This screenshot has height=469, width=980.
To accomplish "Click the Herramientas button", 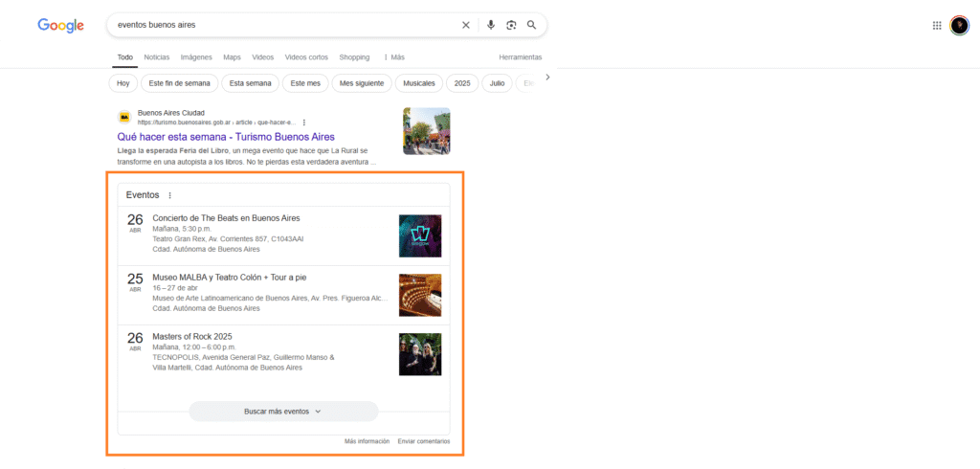I will pyautogui.click(x=520, y=57).
